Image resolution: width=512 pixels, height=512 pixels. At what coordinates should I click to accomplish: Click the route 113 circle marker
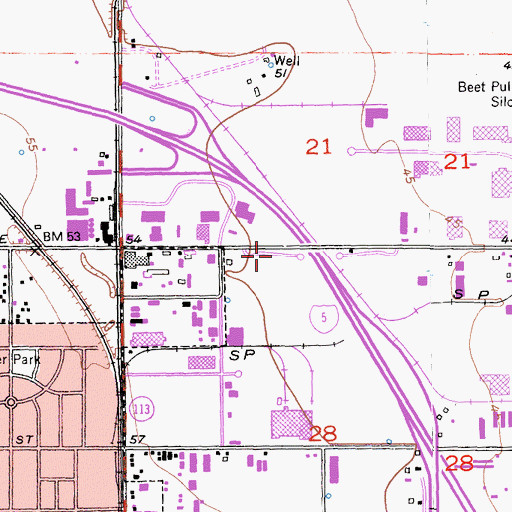[142, 409]
